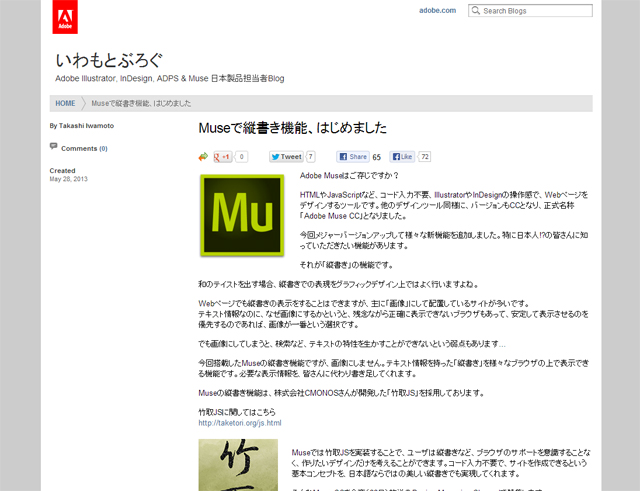This screenshot has width=640, height=491.
Task: Click the Facebook Share button
Action: tap(353, 157)
